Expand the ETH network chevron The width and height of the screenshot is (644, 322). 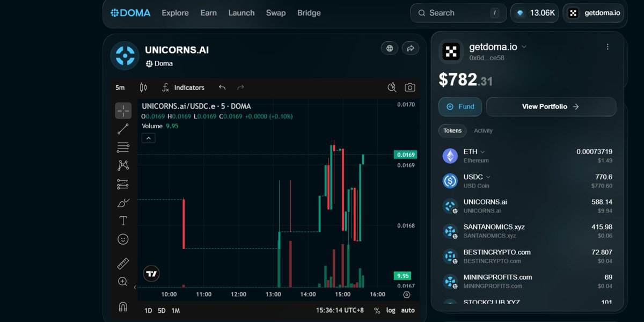tap(482, 152)
